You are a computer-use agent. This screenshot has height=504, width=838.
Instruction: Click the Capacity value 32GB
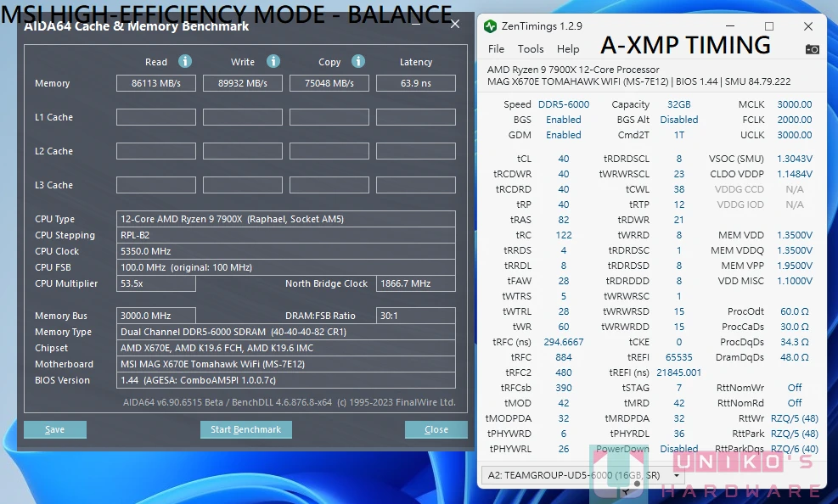(678, 104)
